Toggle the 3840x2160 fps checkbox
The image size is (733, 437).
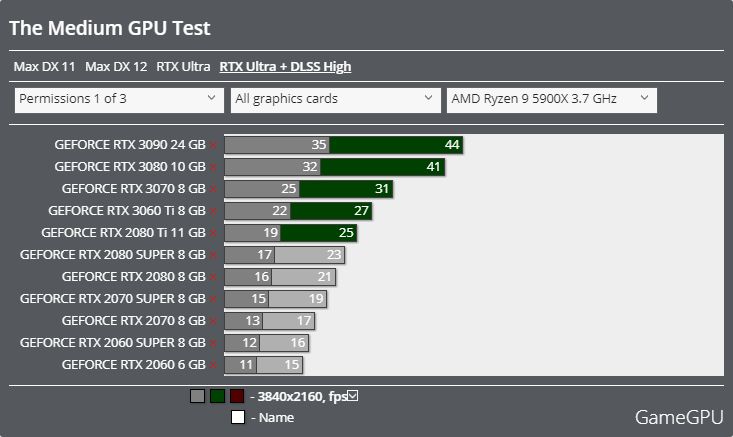(353, 396)
